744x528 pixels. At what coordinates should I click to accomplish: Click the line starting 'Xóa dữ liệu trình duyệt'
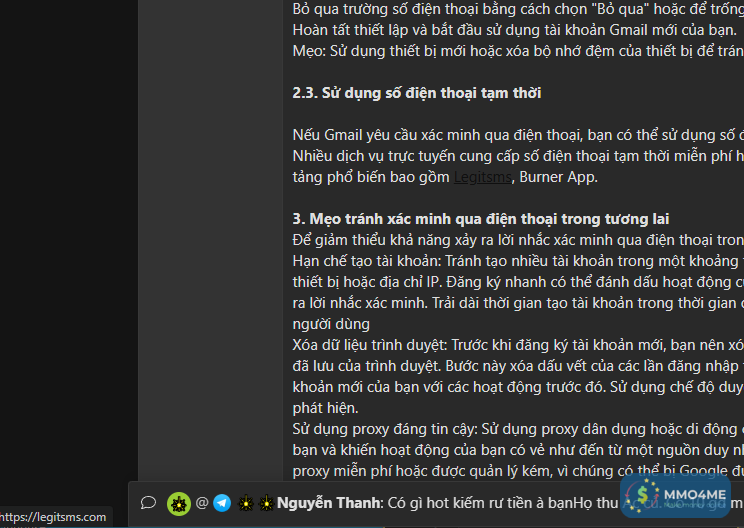coord(518,345)
